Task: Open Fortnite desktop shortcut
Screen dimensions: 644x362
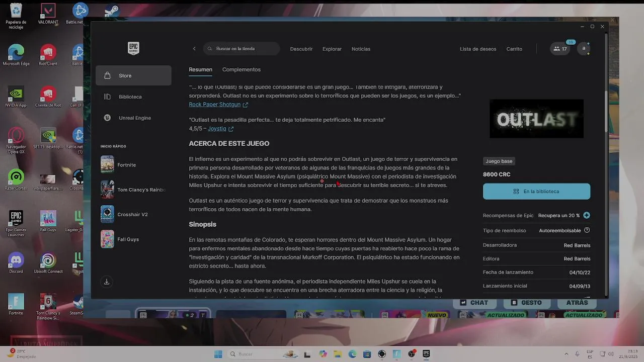Action: point(16,305)
